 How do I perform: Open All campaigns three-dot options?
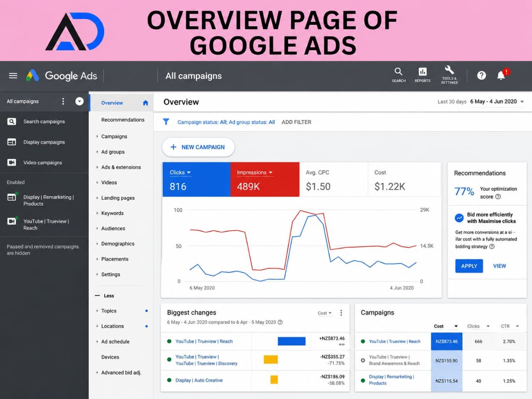tap(63, 101)
